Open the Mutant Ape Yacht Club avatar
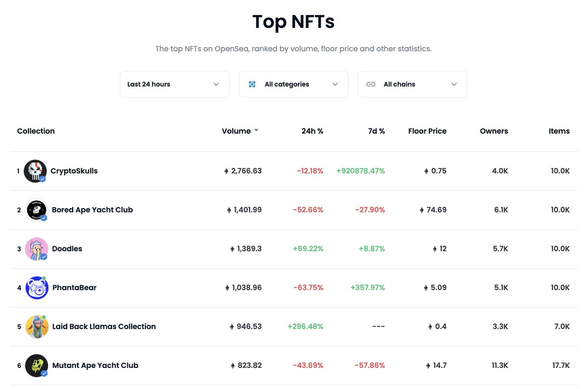 (x=36, y=365)
